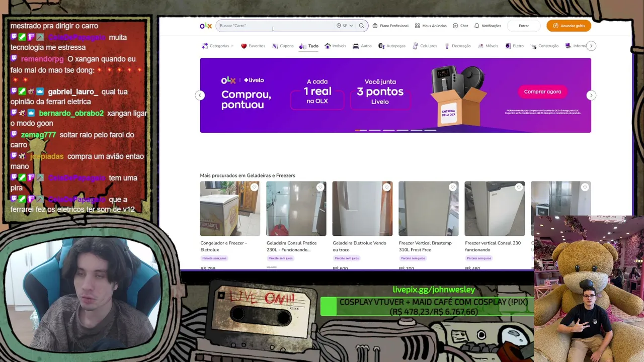
Task: Favorite the Geladeira Eletrolux Vendo ou troco listing
Action: click(x=386, y=187)
